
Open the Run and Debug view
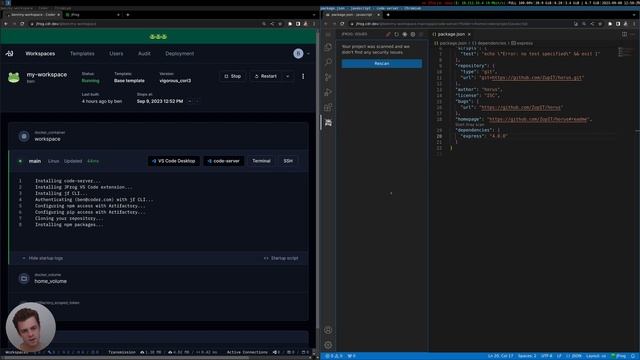point(328,92)
